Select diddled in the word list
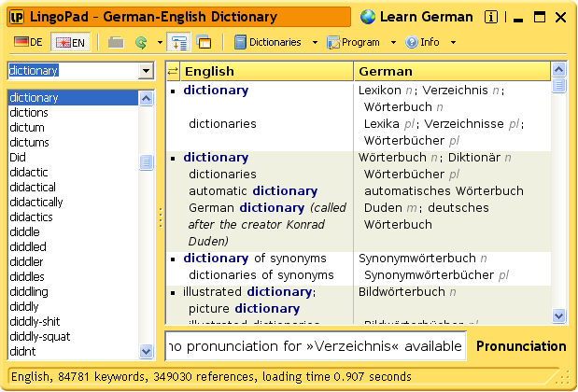Image resolution: width=578 pixels, height=392 pixels. pos(73,246)
